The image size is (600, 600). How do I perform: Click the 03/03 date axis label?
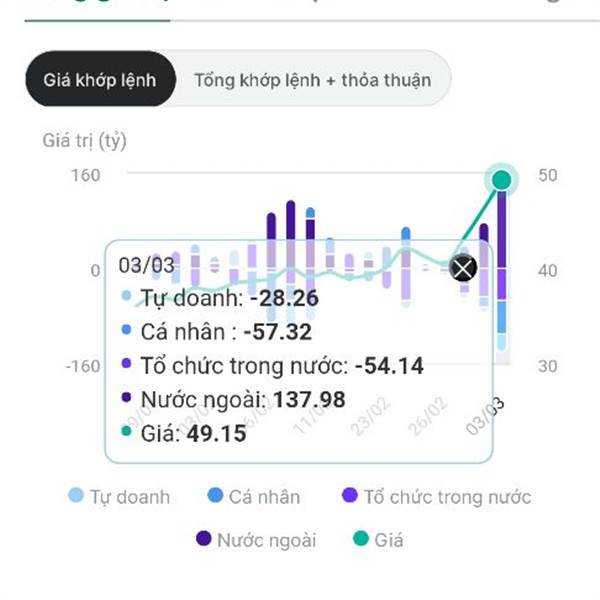click(485, 416)
